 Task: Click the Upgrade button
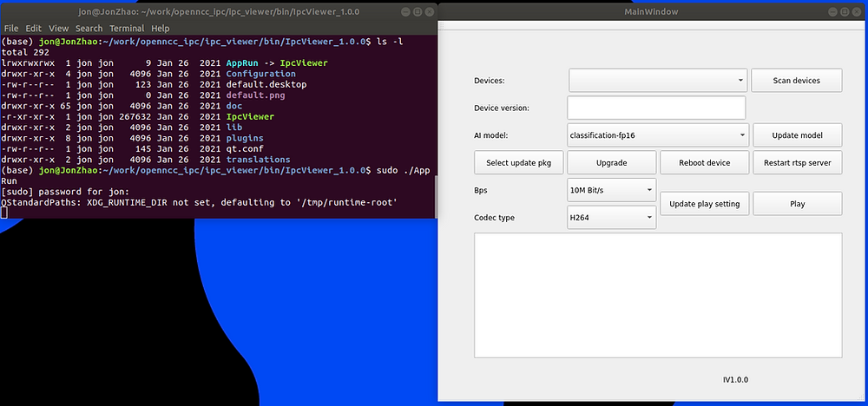[x=611, y=162]
